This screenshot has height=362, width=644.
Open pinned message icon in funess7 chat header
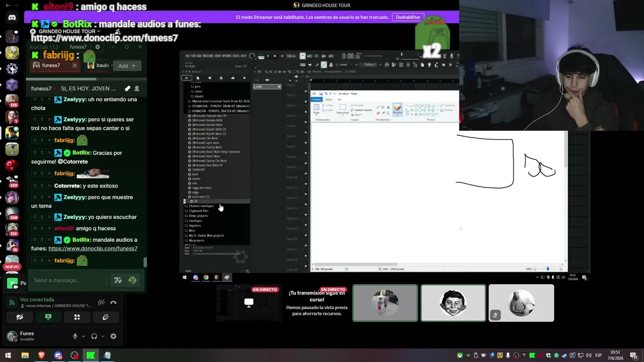click(127, 88)
